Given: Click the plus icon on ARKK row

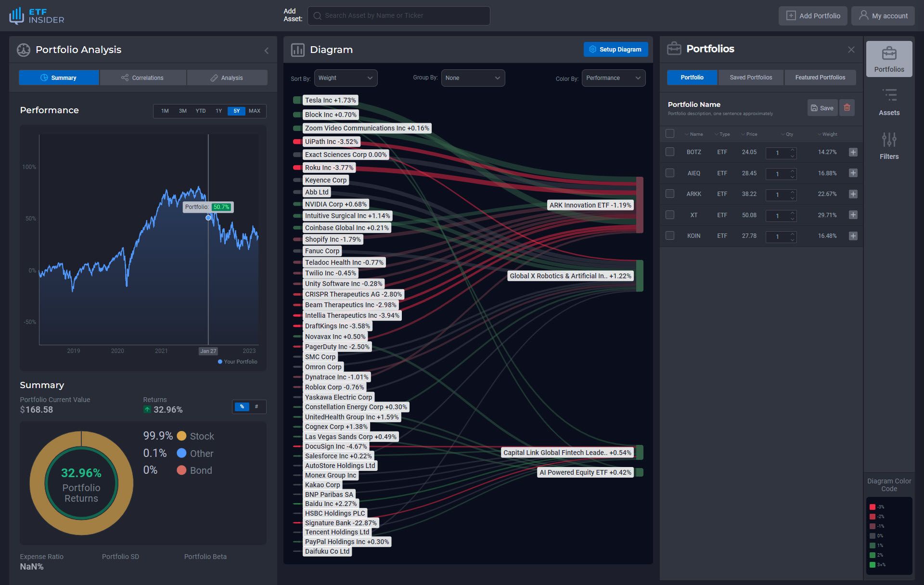Looking at the screenshot, I should tap(853, 194).
